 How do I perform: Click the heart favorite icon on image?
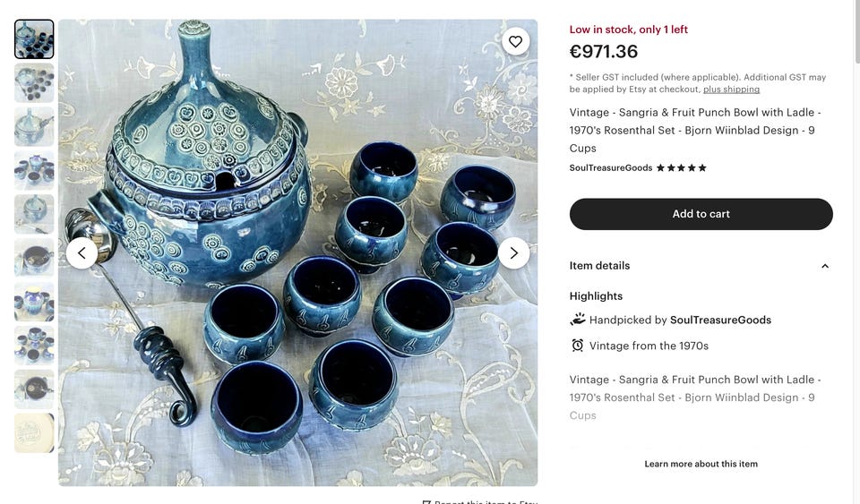pos(515,41)
